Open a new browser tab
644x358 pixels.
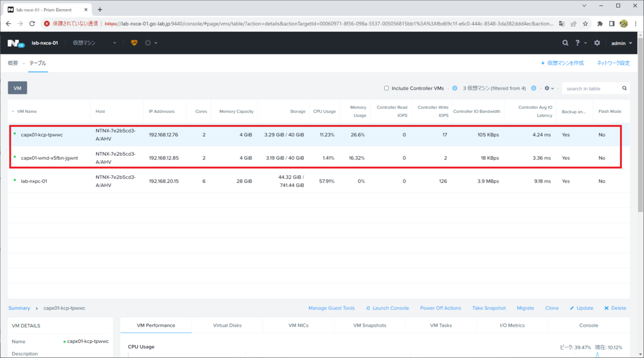100,9
